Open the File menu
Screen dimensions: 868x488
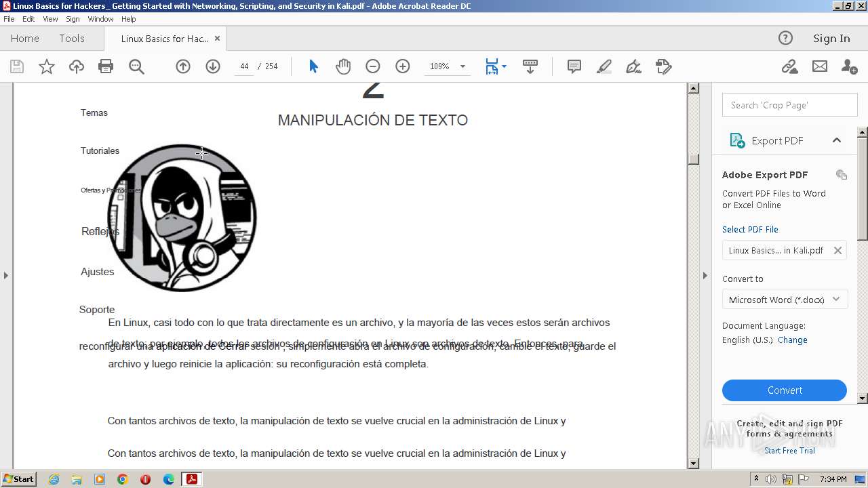pyautogui.click(x=9, y=19)
